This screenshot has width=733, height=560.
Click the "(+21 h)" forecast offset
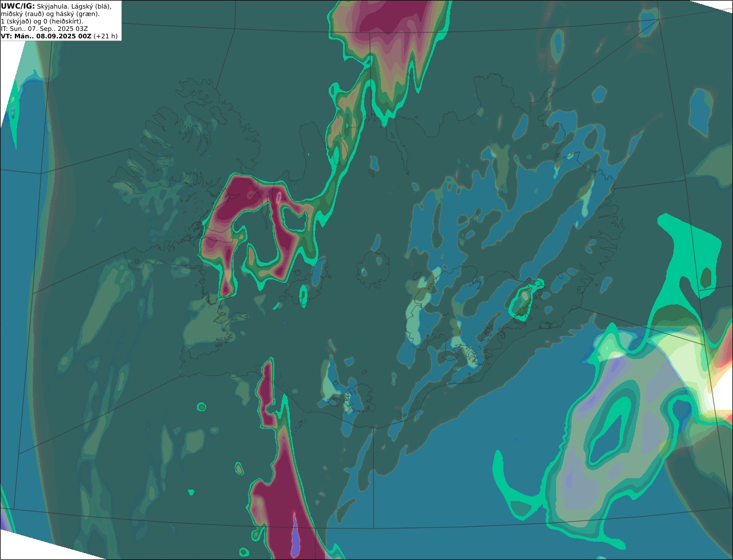tap(106, 36)
